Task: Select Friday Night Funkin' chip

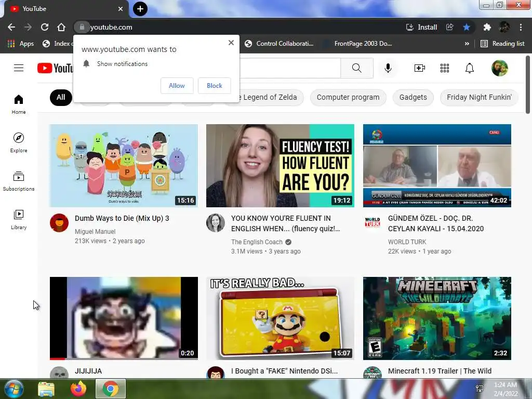Action: pyautogui.click(x=479, y=97)
